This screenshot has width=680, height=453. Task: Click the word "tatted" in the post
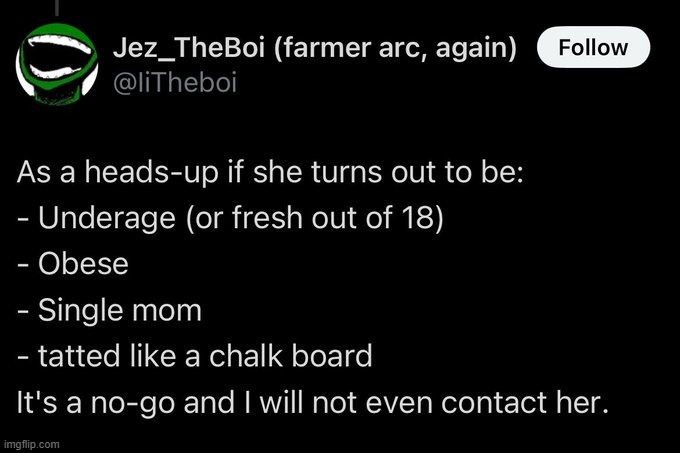point(79,356)
